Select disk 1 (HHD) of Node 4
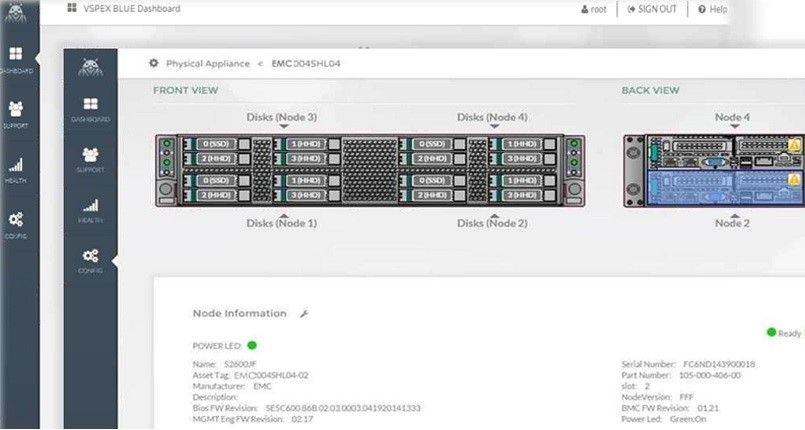The width and height of the screenshot is (805, 430). (x=523, y=144)
